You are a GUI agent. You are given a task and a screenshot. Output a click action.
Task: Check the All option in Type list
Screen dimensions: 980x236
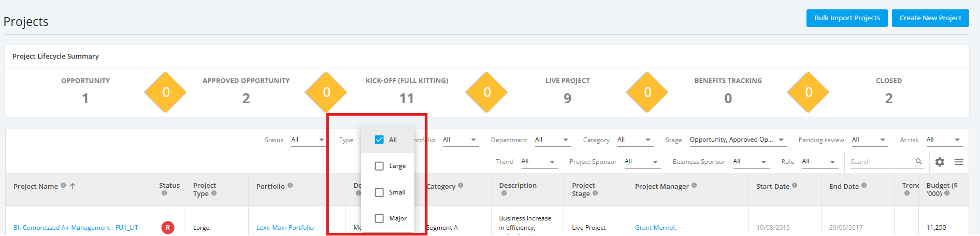pyautogui.click(x=379, y=140)
